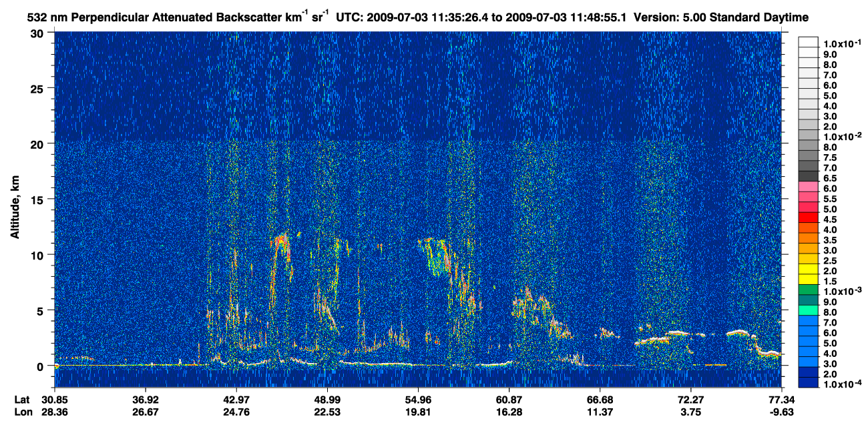Click the latitude value '60.87'
868x445 pixels.
[x=509, y=399]
